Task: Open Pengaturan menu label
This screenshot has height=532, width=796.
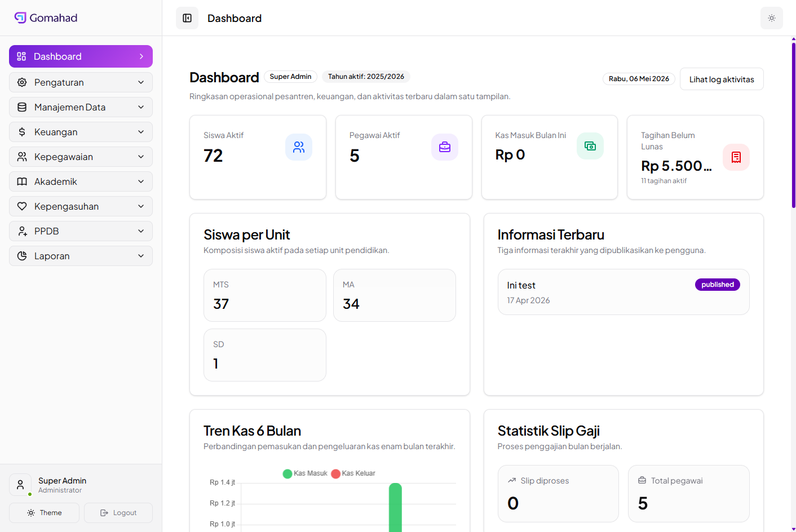Action: [x=59, y=82]
